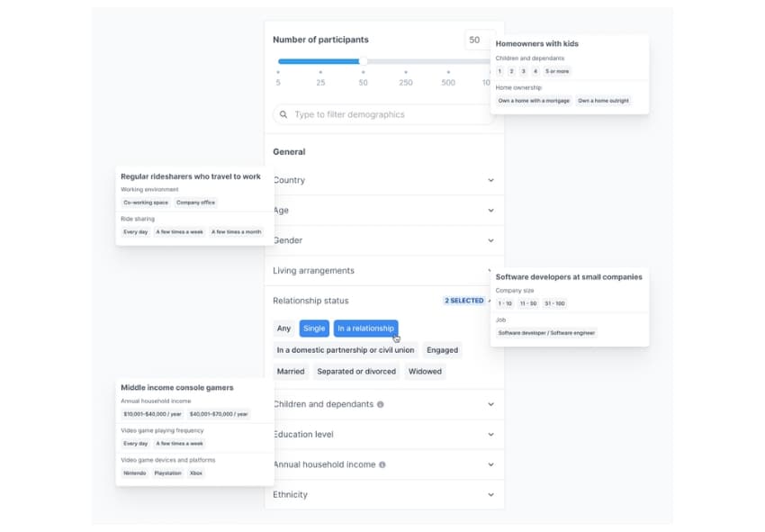Select domestic partnership or civil union
Image resolution: width=765 pixels, height=532 pixels.
point(346,350)
